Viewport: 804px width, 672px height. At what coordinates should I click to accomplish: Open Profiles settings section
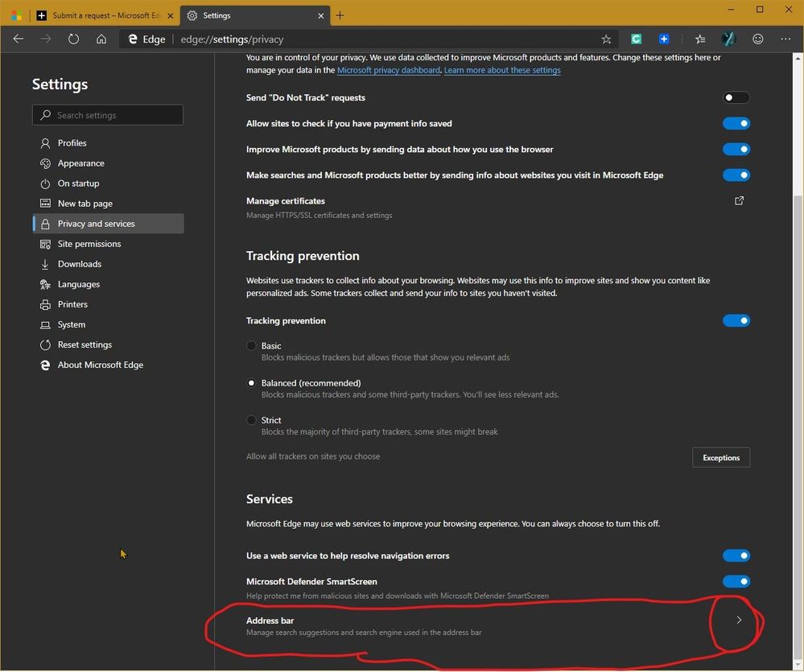coord(108,143)
